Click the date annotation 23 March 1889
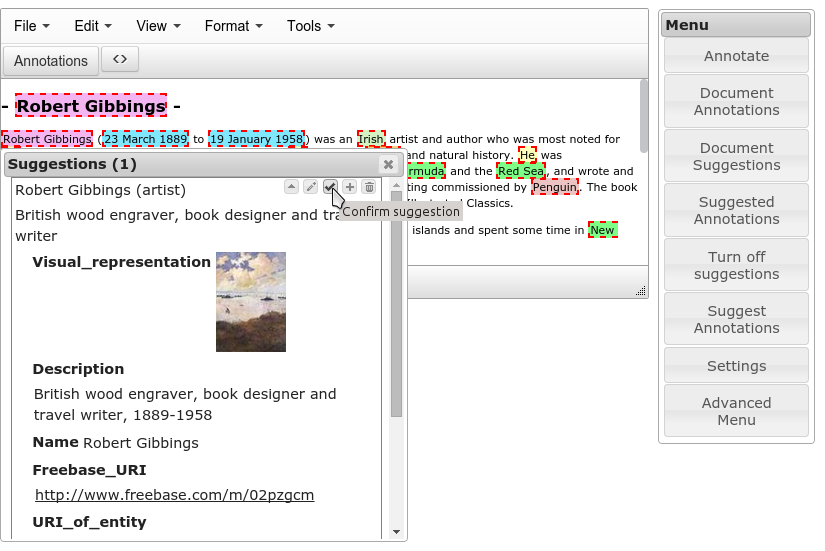The image size is (825, 551). click(145, 139)
